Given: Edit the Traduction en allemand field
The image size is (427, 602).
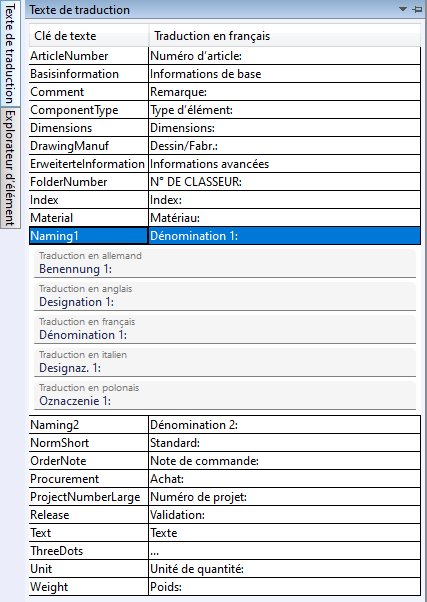Looking at the screenshot, I should pyautogui.click(x=225, y=263).
